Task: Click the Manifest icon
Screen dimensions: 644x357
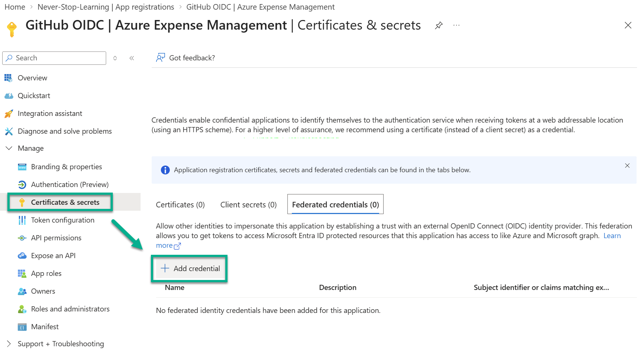Action: [x=22, y=327]
